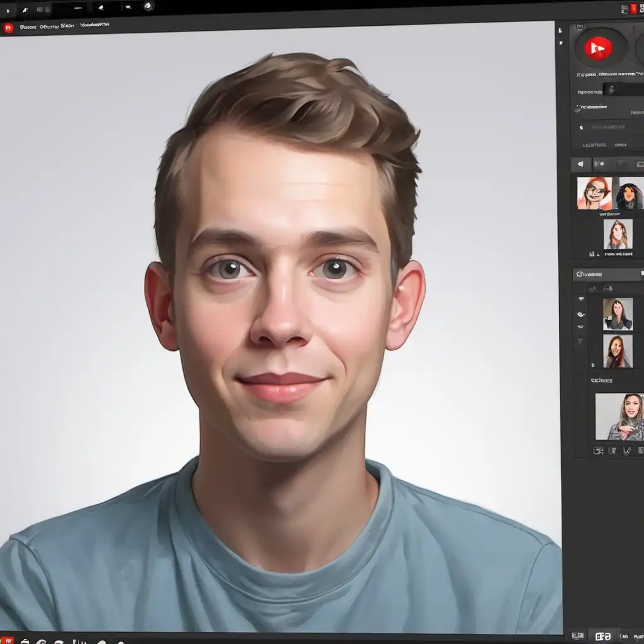Open the dark dropdown field below the play button

[x=623, y=89]
